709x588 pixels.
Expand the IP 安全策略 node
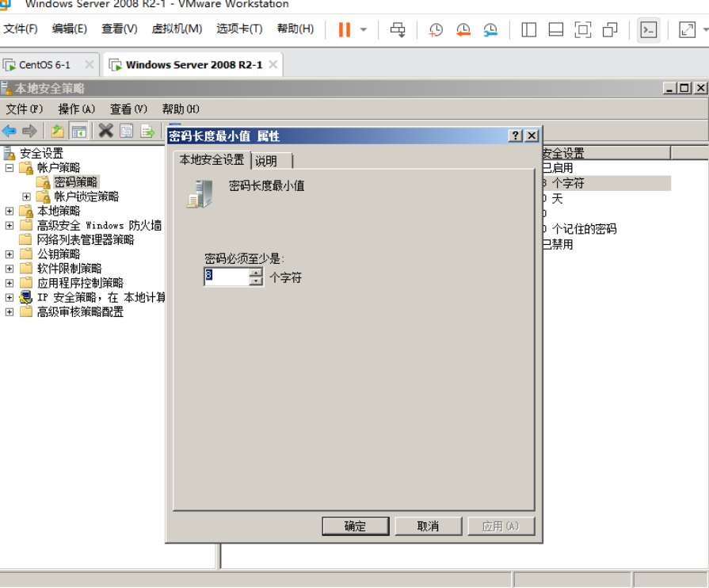pyautogui.click(x=9, y=298)
